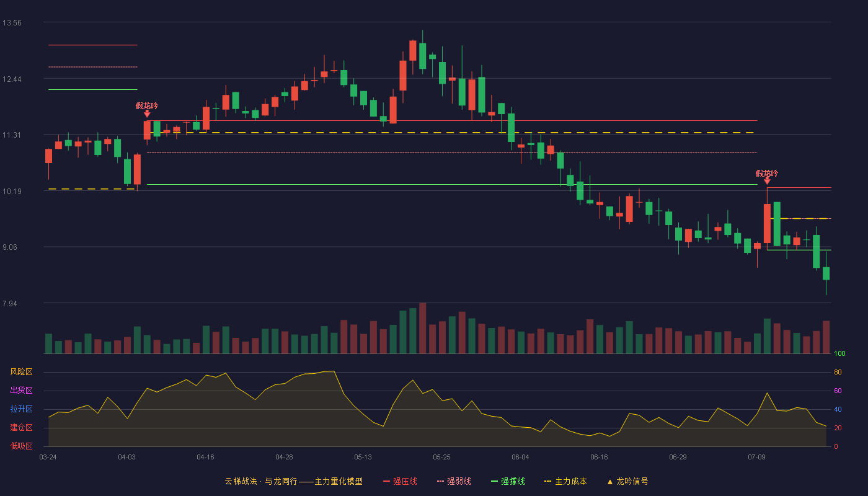Click the red 强压线 legend line swatch
The image size is (868, 496).
tap(387, 482)
